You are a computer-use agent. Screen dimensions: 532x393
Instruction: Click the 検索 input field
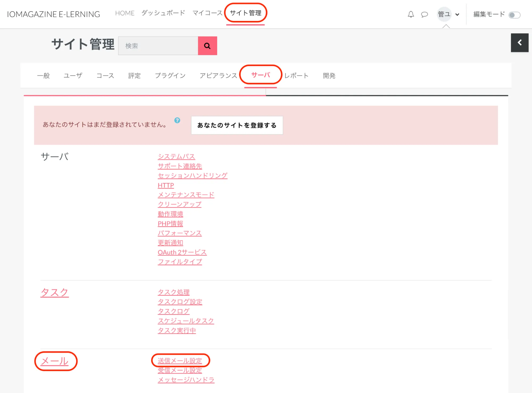[158, 46]
